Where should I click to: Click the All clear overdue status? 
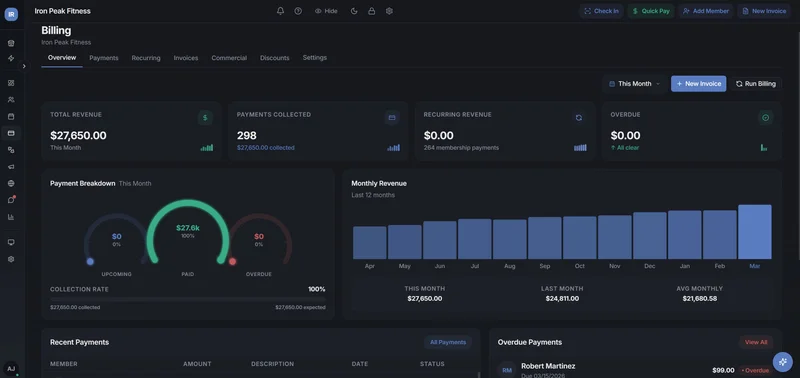click(624, 148)
